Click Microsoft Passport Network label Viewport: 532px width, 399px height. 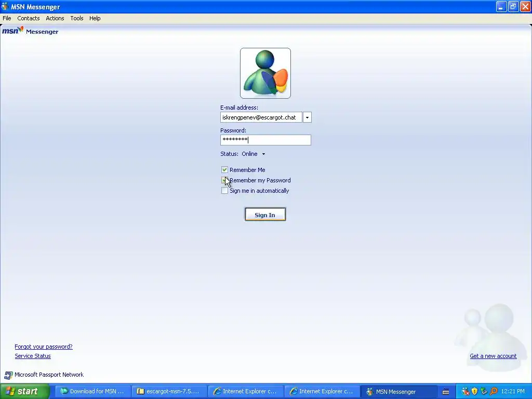click(x=49, y=375)
